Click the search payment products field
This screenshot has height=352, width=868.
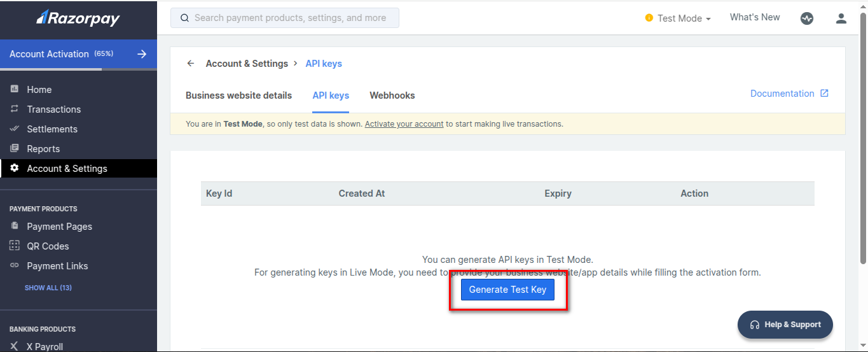pos(285,18)
